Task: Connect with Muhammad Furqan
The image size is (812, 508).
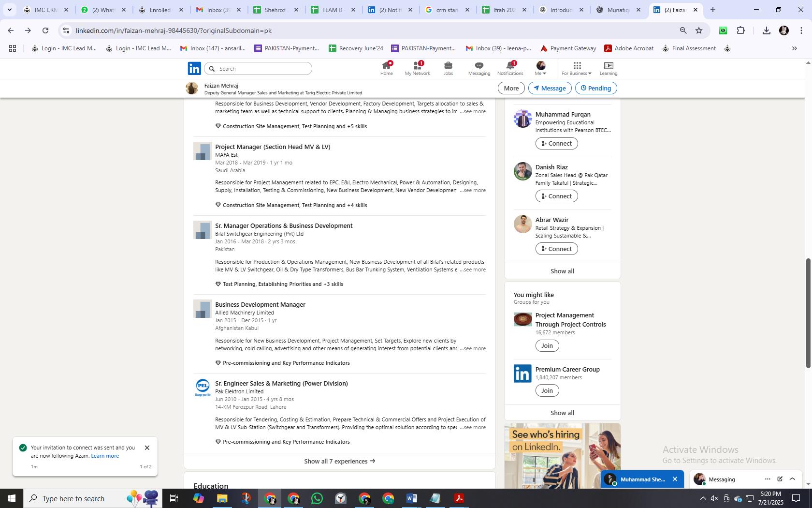Action: [556, 143]
